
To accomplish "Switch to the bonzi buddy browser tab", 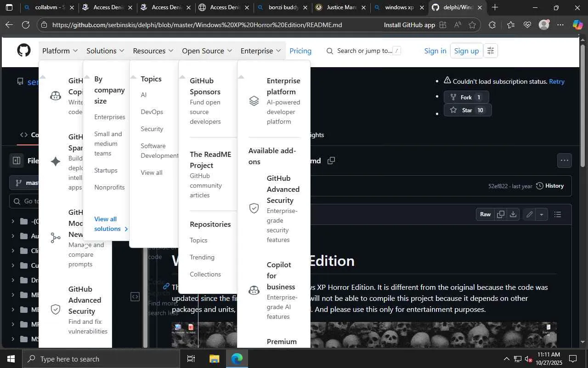I will coord(283,7).
